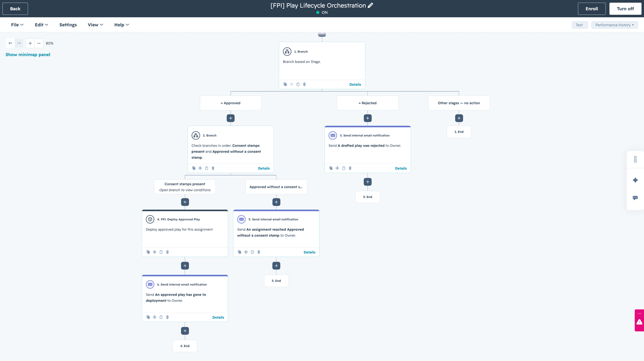
Task: Expand the Performance history dropdown
Action: point(614,25)
